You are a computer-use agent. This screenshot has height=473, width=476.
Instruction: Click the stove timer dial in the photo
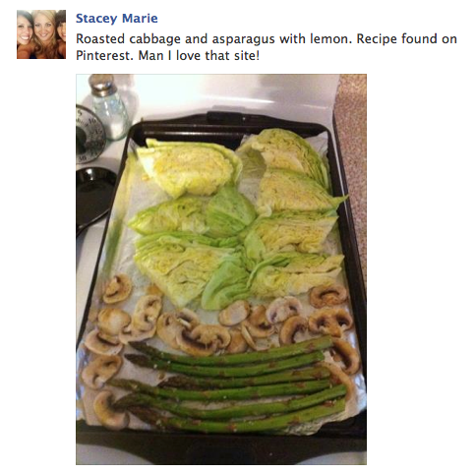click(89, 134)
